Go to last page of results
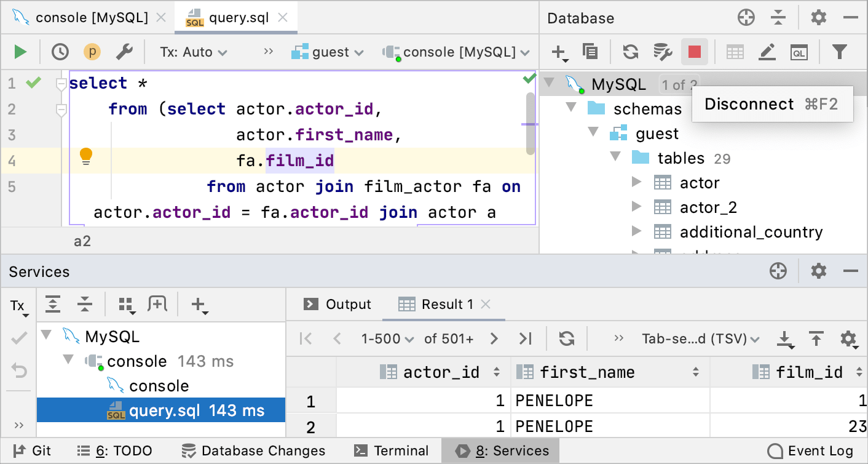The image size is (868, 464). pos(526,338)
